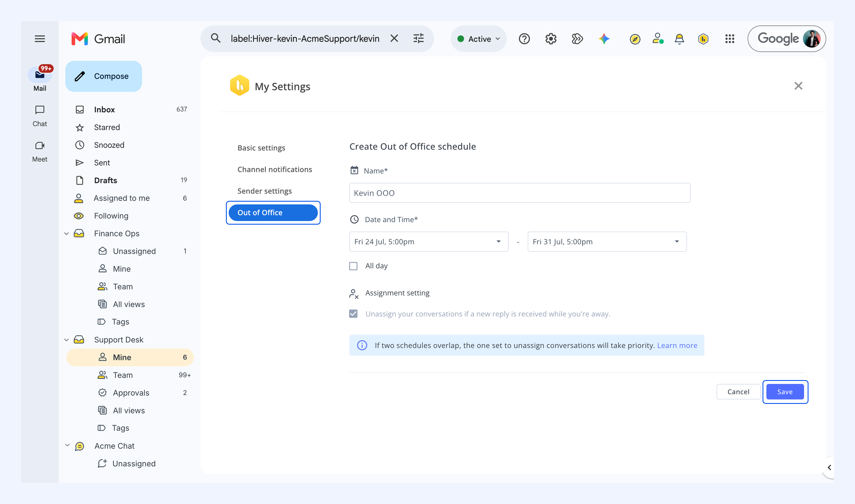
Task: Expand the side panel arrow at bottom right
Action: (x=829, y=468)
